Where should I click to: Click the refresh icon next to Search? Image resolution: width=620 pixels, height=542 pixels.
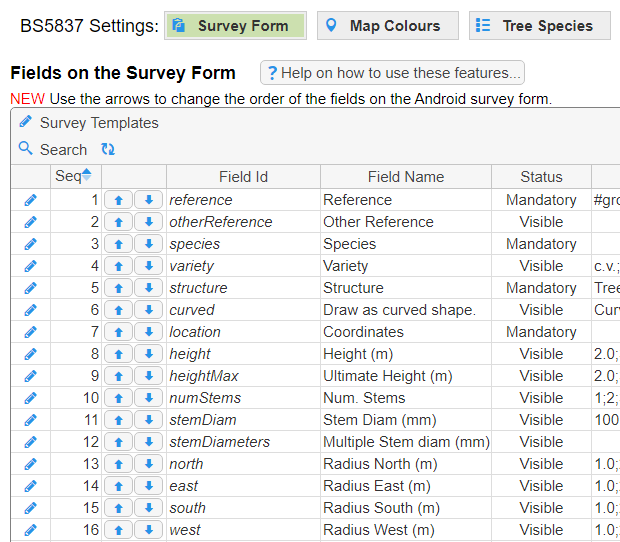tap(108, 150)
